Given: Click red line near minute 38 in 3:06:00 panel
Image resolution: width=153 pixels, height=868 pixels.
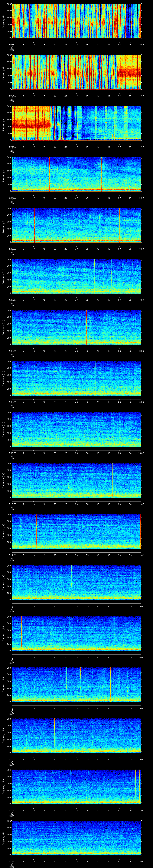Looking at the screenshot, I should pos(95,276).
